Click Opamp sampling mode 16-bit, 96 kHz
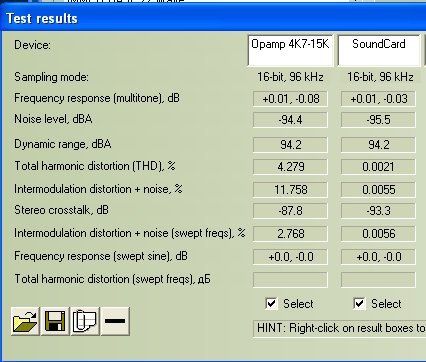This screenshot has width=426, height=362. [x=290, y=77]
